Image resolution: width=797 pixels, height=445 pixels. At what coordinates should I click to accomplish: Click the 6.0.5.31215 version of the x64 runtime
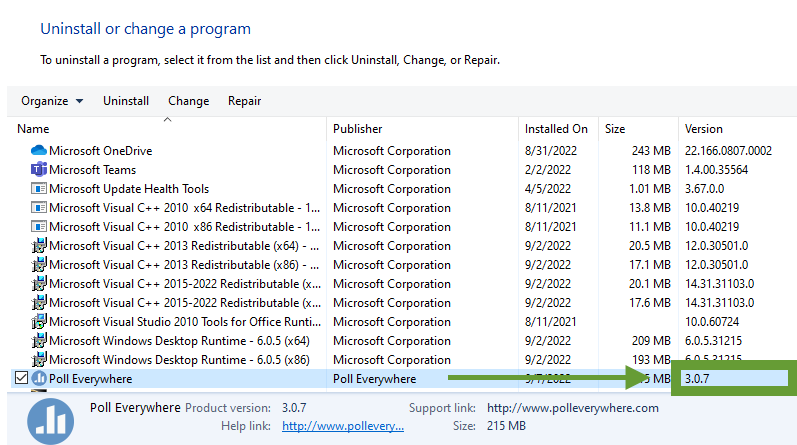(713, 341)
